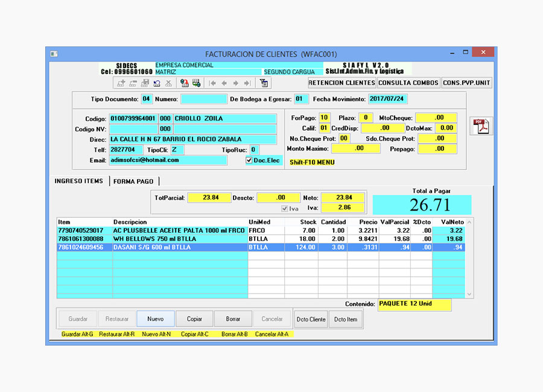Switch to the FORMA PAGO tab
This screenshot has height=392, width=543.
133,181
